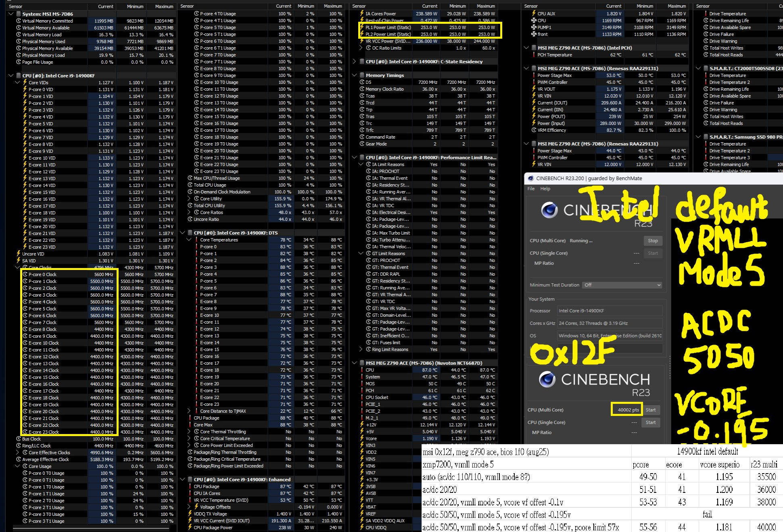Click the clock icon beside Bus Clock
Viewport: 783px width, 532px height.
[x=19, y=439]
